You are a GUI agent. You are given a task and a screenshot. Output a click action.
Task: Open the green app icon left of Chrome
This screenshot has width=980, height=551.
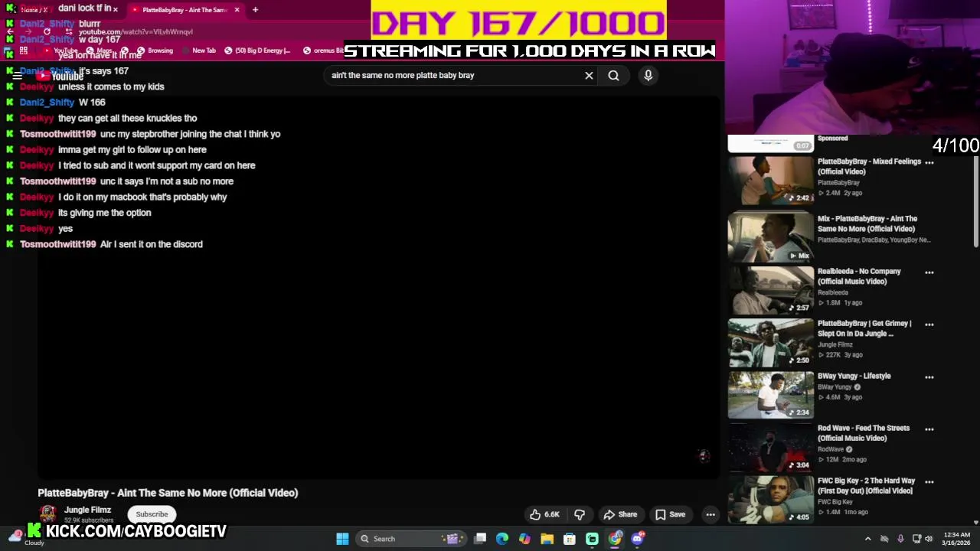(x=592, y=539)
